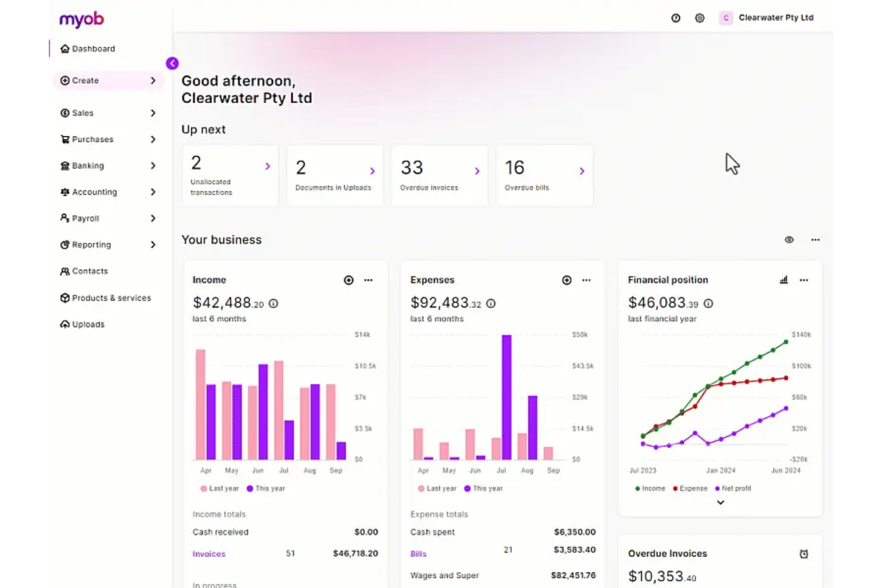Toggle This year legend in Expenses chart
The width and height of the screenshot is (882, 588).
coord(483,489)
